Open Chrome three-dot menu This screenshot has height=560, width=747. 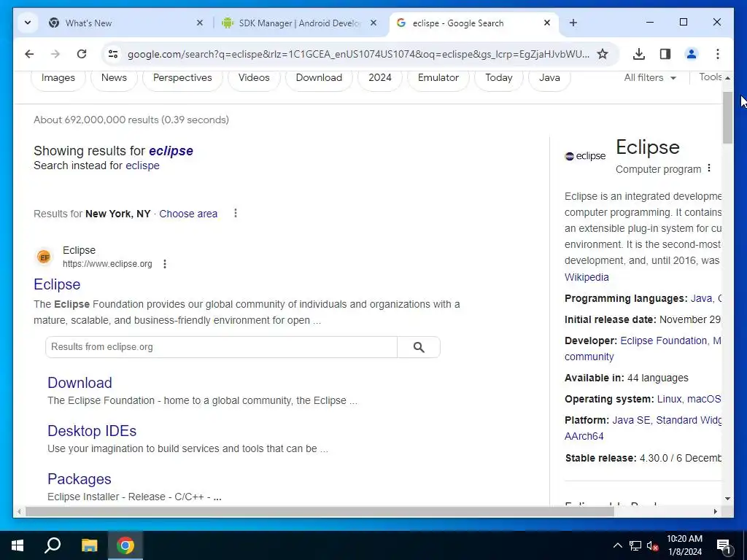(x=718, y=54)
